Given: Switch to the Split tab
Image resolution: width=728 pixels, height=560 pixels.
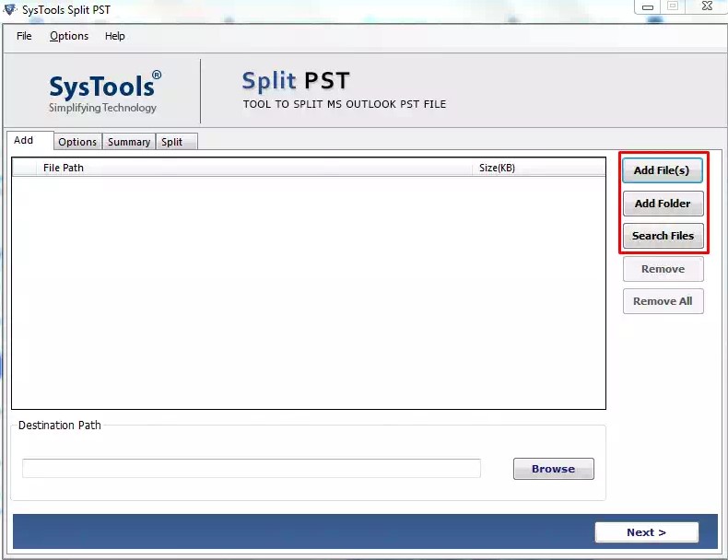Looking at the screenshot, I should [x=176, y=142].
